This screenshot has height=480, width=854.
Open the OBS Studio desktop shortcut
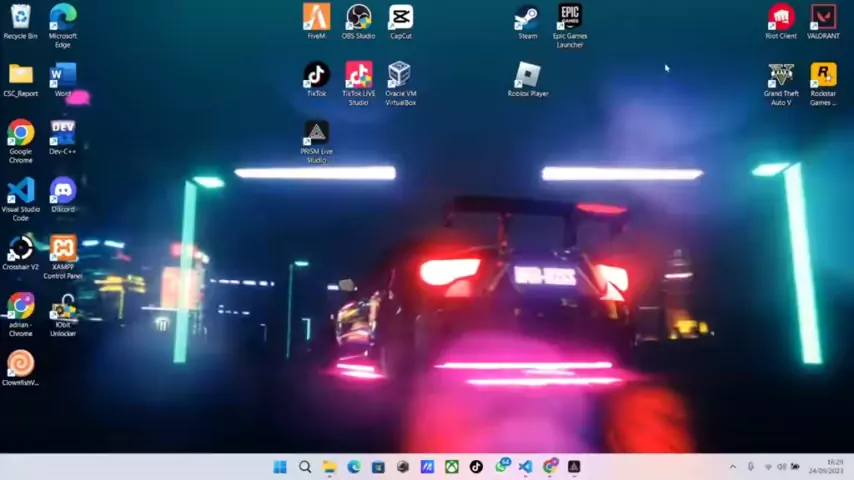tap(358, 18)
